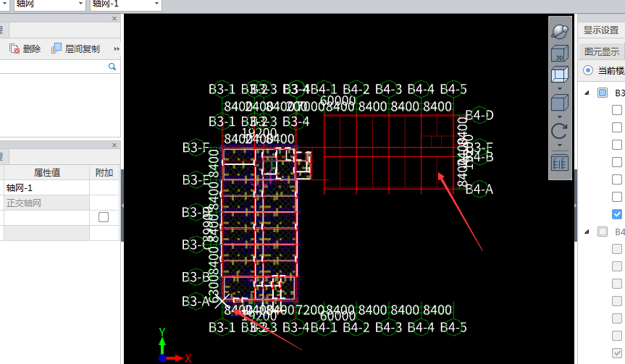Screen dimensions: 625x364
Task: Click the dynamic orbit view sphere icon
Action: [x=560, y=32]
